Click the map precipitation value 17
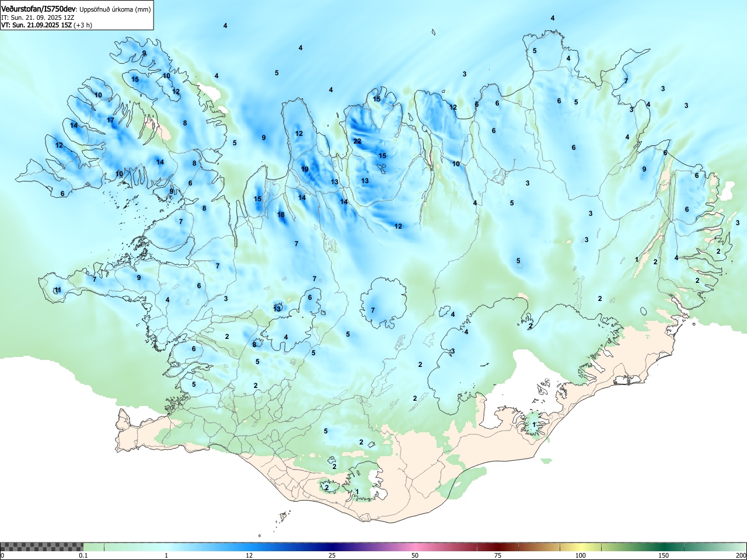The image size is (747, 560). click(x=110, y=120)
